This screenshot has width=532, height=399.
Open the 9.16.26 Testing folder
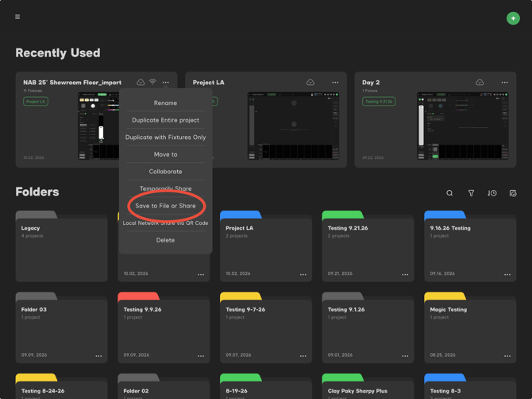coord(470,246)
